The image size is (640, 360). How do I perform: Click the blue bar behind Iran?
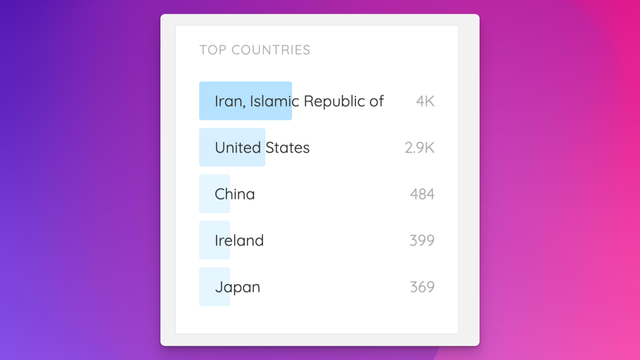click(x=245, y=101)
